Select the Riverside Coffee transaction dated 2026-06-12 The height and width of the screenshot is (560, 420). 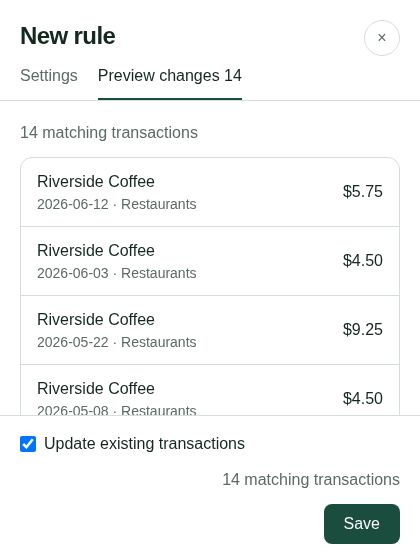(210, 192)
